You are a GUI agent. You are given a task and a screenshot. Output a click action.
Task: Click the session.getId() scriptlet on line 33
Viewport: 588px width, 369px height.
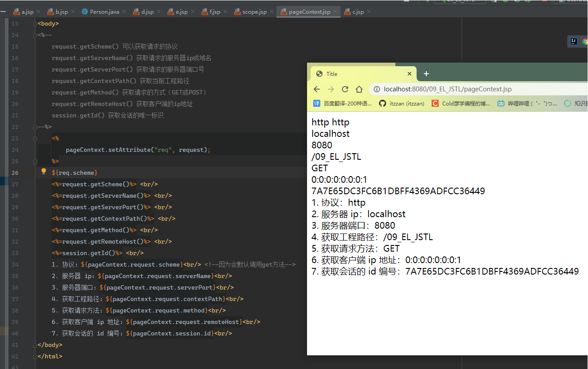pyautogui.click(x=87, y=253)
